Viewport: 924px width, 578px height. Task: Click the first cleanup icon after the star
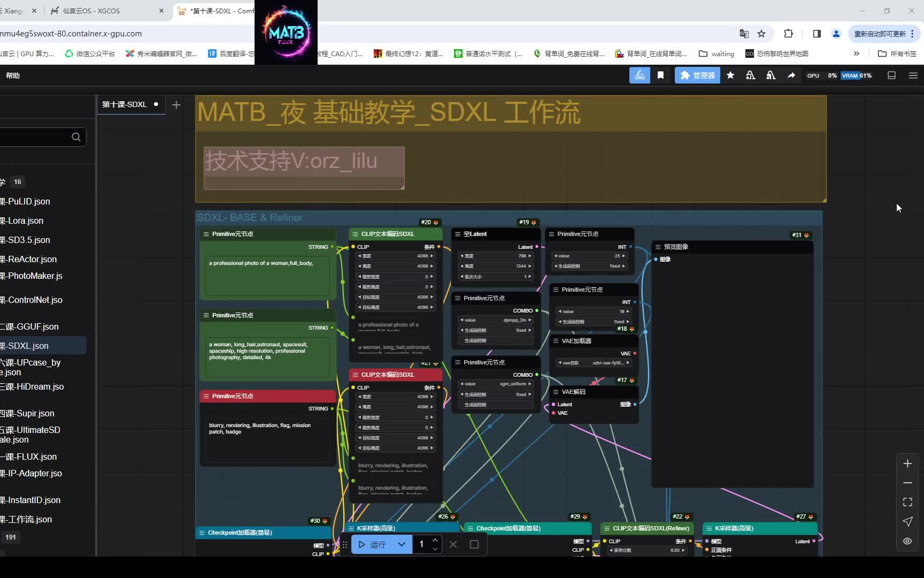(751, 75)
